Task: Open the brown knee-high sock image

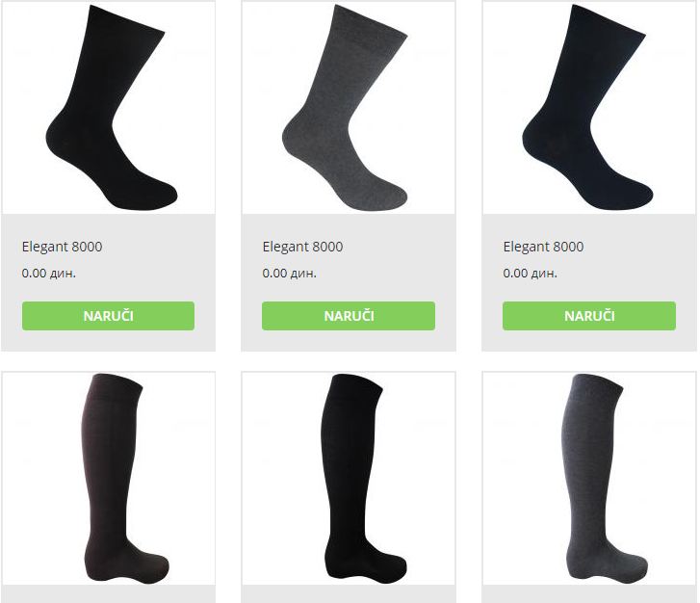Action: click(x=109, y=478)
